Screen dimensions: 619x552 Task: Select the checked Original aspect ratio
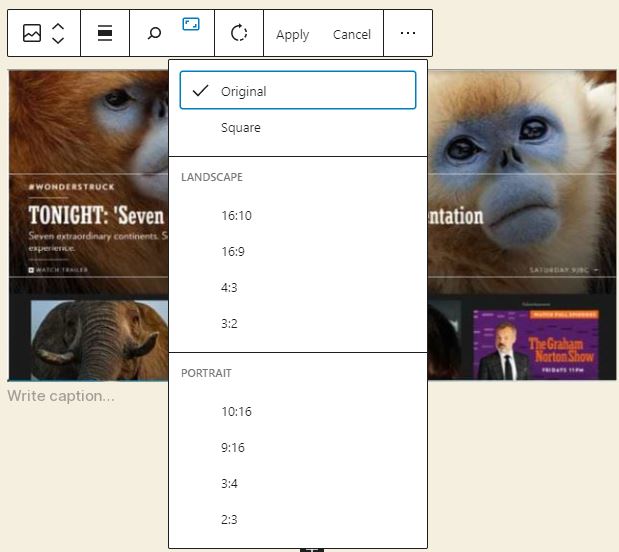click(298, 90)
